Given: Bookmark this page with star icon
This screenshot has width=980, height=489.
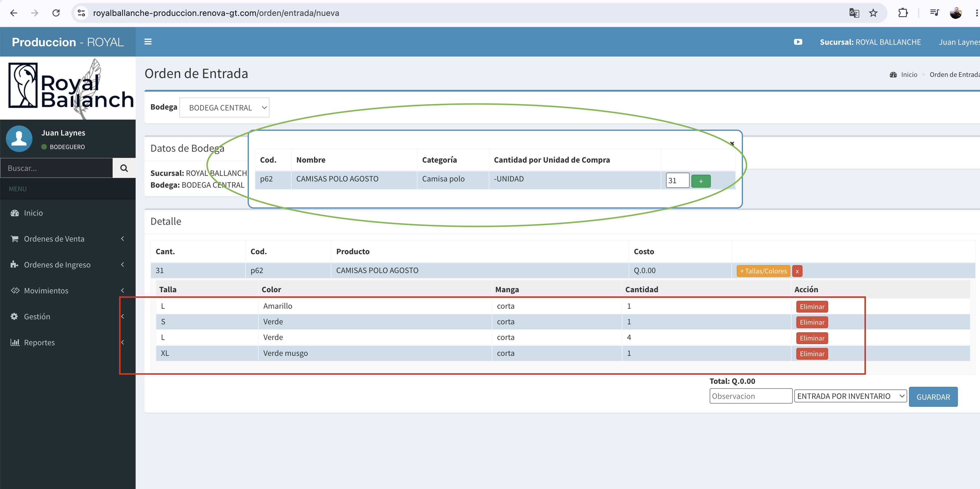Looking at the screenshot, I should (x=873, y=13).
